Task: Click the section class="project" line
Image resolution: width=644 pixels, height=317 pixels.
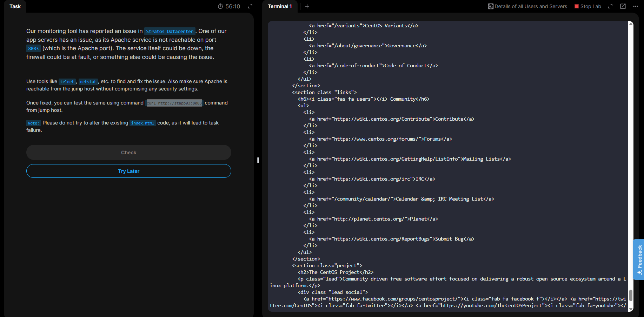Action: tap(327, 265)
